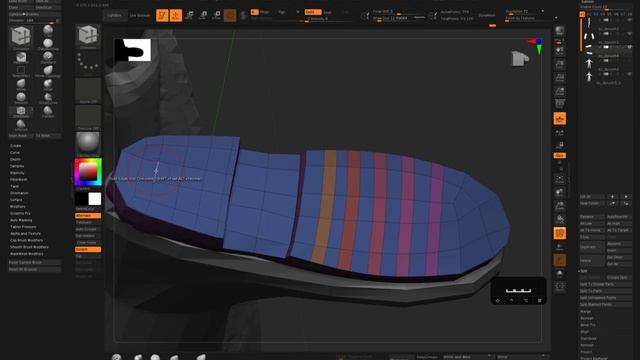640x360 pixels.
Task: Toggle the Alternate button under color swatches
Action: point(88,216)
